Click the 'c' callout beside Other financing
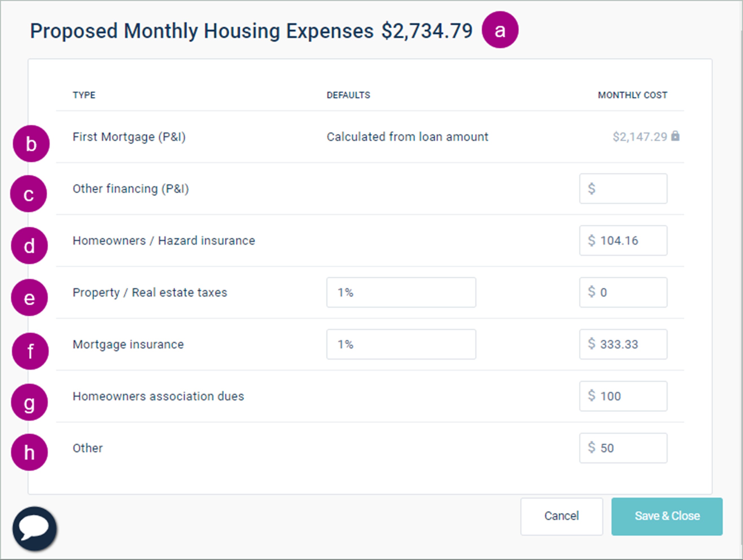This screenshot has height=560, width=743. coord(28,194)
